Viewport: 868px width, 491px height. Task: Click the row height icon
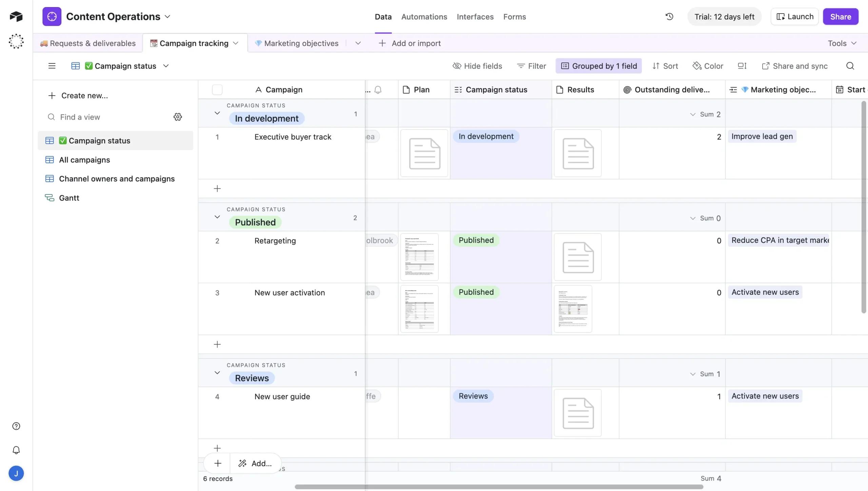coord(742,66)
